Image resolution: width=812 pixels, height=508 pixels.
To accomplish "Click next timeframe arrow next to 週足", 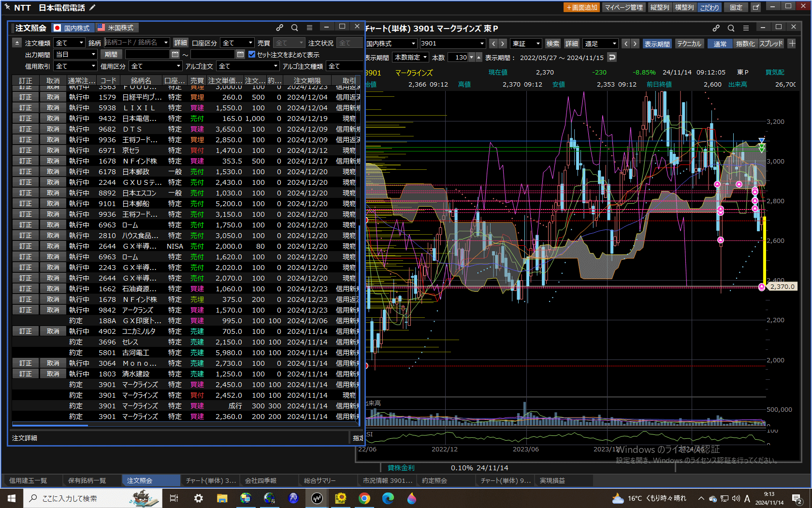I will click(635, 44).
